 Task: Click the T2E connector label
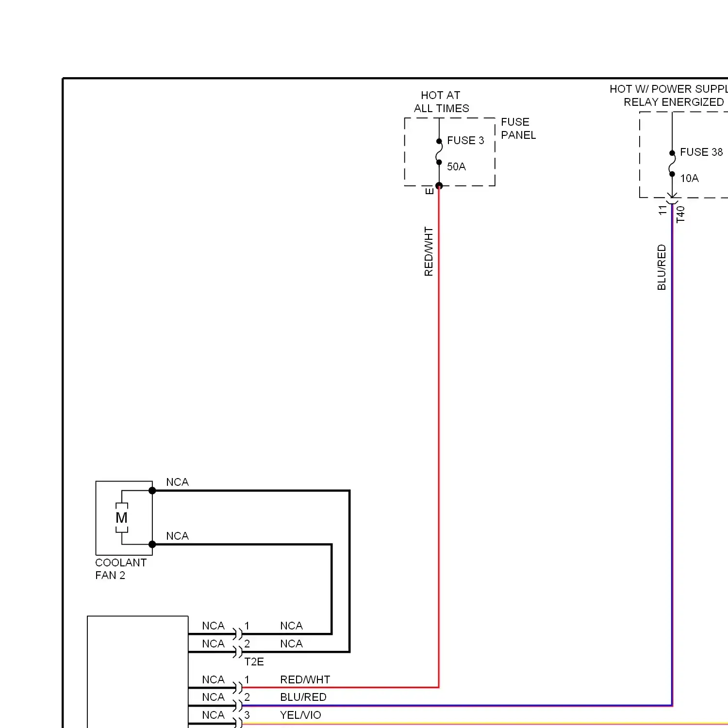[254, 662]
